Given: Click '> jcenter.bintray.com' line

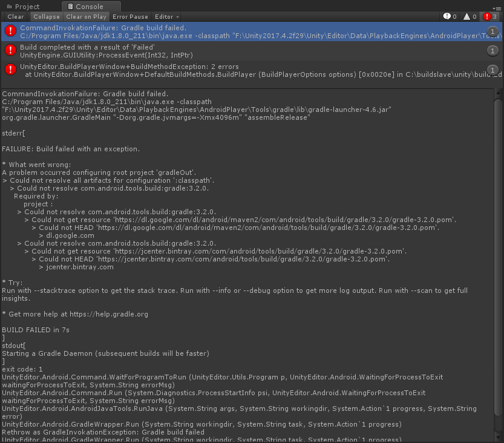Looking at the screenshot, I should click(x=76, y=267).
